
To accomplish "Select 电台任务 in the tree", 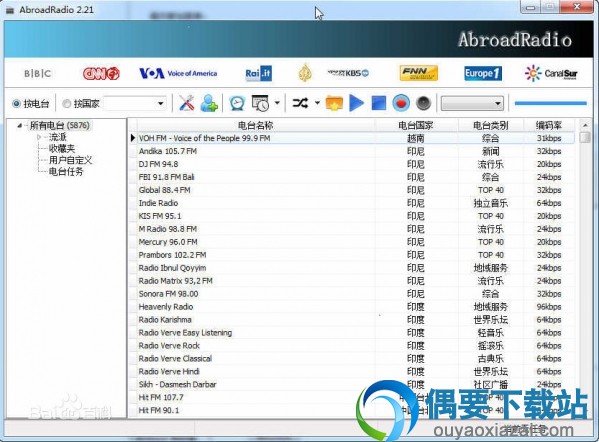I will (x=66, y=172).
